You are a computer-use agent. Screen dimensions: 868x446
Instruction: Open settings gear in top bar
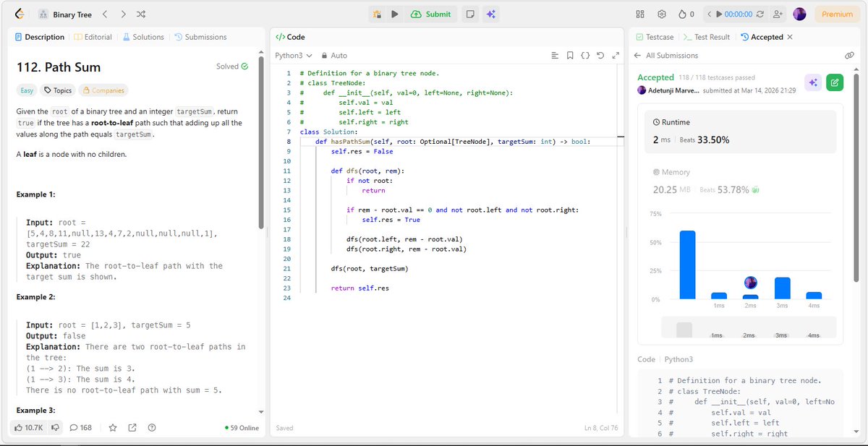662,14
